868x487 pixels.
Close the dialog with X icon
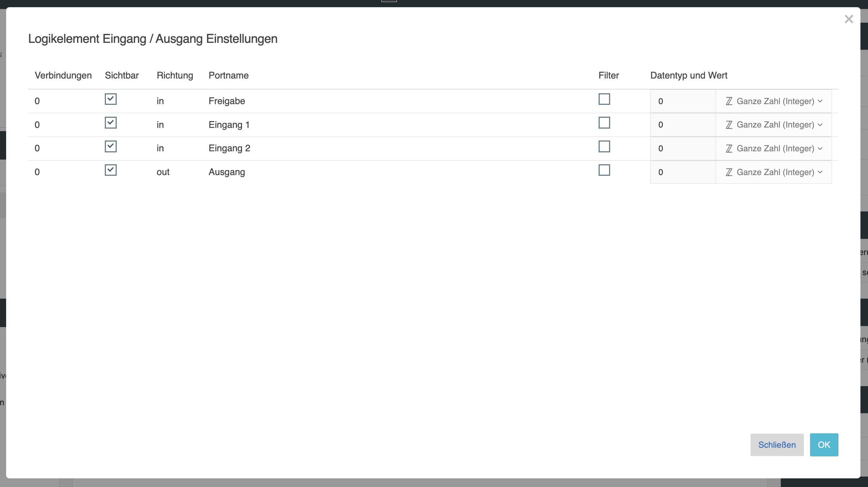[x=849, y=19]
